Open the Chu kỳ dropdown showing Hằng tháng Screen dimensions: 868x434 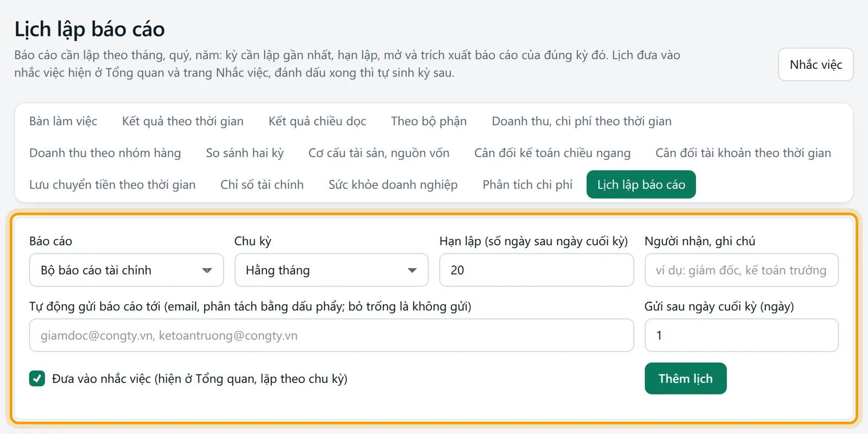click(x=331, y=270)
